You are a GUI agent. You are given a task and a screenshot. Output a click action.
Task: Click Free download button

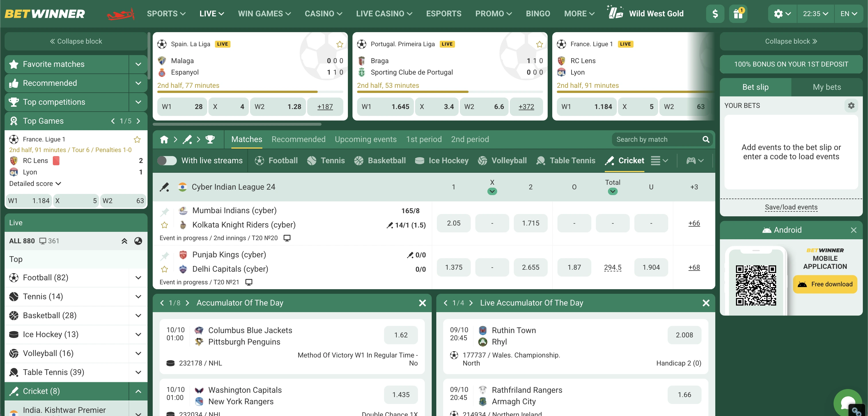(825, 284)
